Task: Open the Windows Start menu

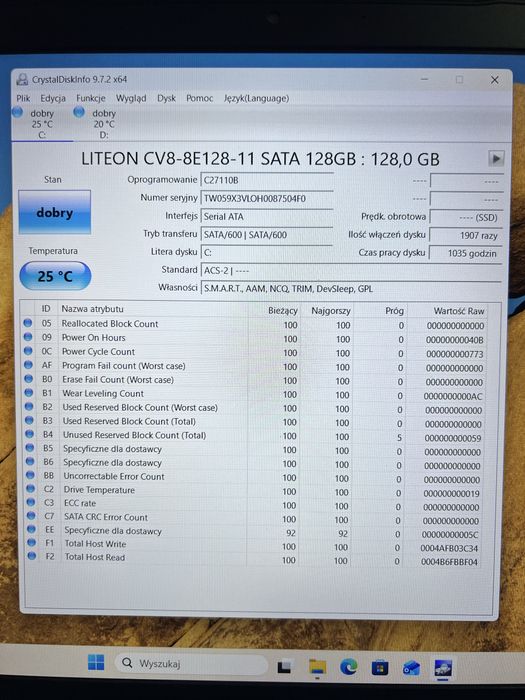Action: click(96, 662)
